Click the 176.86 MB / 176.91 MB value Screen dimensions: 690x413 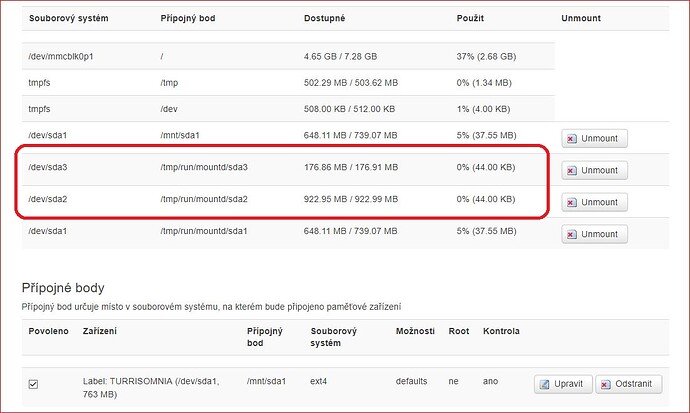click(351, 167)
